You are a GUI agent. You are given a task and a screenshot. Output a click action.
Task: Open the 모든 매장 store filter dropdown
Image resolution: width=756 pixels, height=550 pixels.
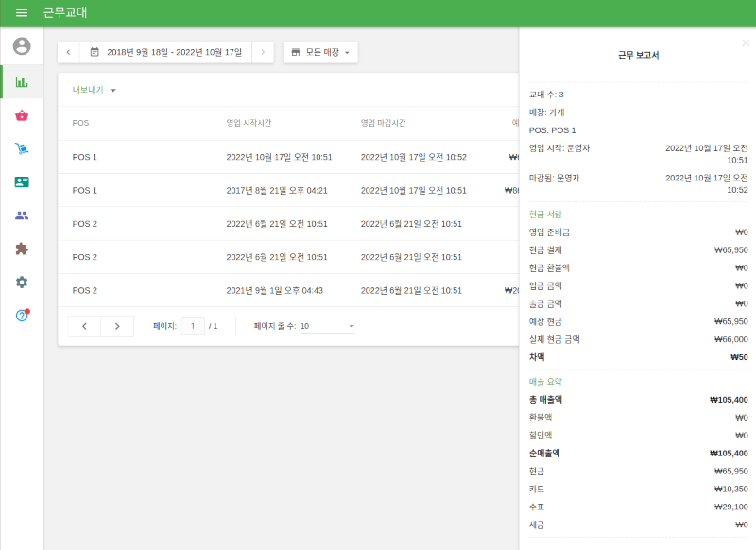click(322, 52)
